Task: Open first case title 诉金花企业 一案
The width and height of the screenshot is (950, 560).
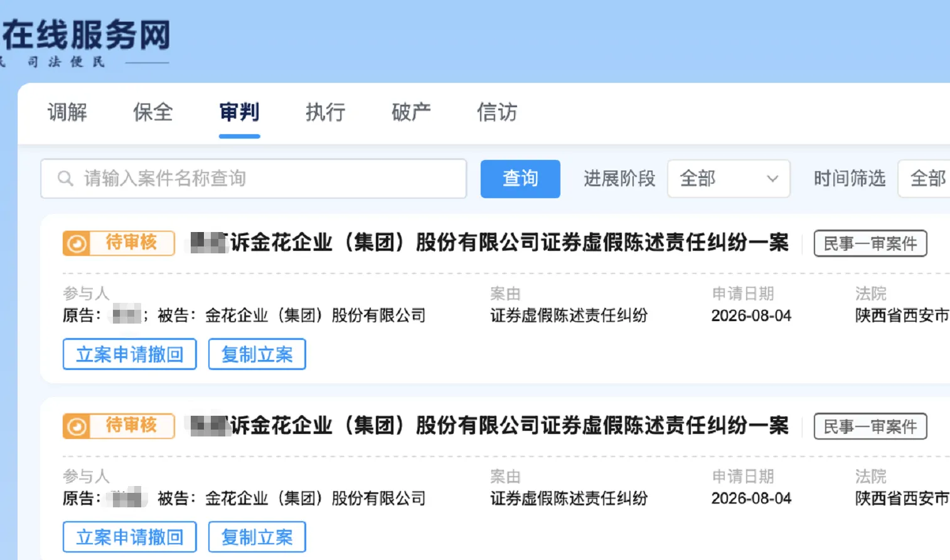Action: click(x=489, y=243)
